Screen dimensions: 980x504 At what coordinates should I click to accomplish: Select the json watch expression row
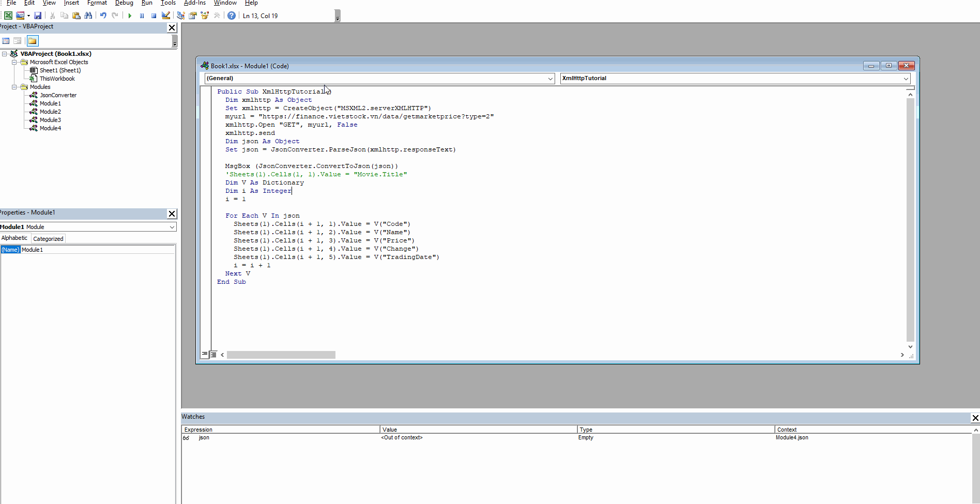pyautogui.click(x=576, y=438)
